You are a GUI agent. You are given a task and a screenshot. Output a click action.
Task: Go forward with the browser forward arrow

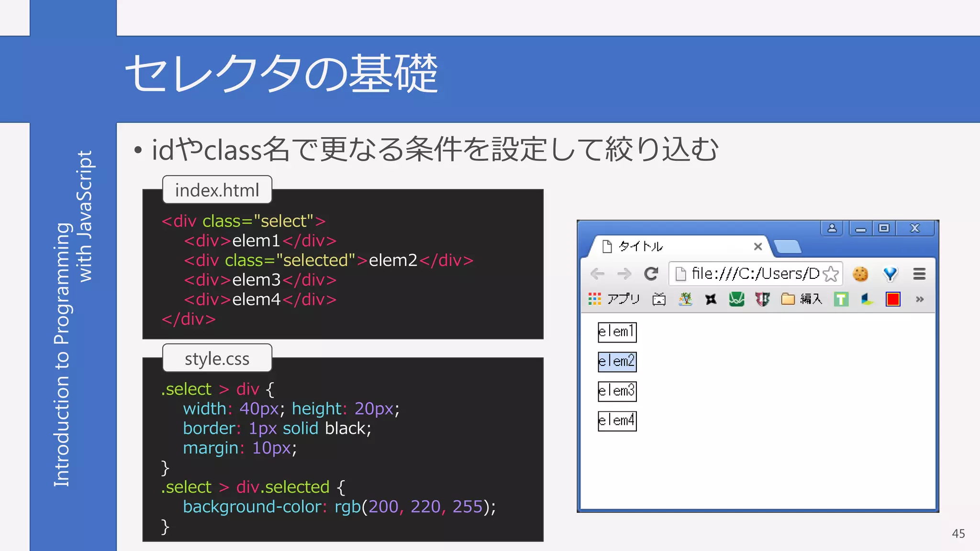pos(624,274)
